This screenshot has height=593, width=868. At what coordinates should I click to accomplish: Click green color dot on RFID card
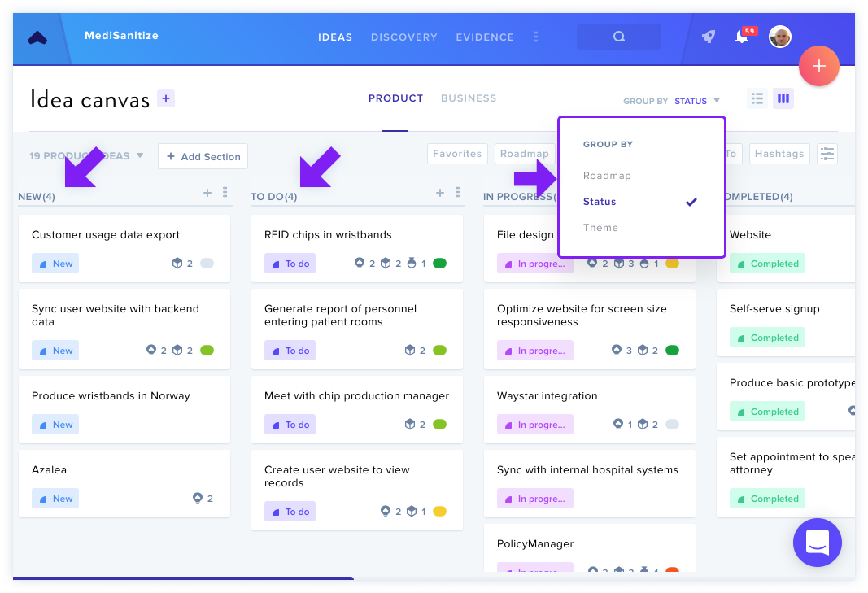coord(439,264)
